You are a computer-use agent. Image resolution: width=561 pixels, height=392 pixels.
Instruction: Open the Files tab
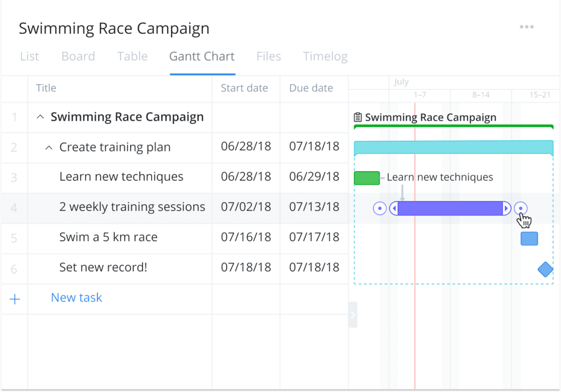click(x=269, y=56)
